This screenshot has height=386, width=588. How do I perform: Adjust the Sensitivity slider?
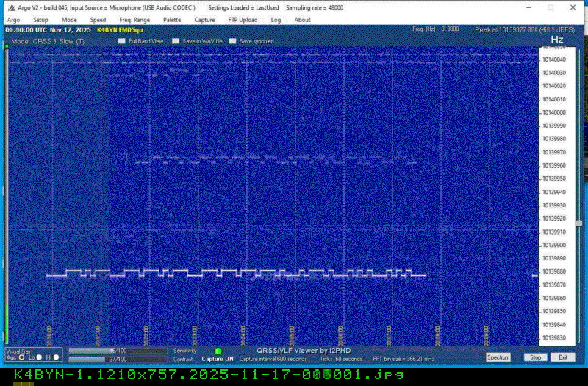tap(116, 351)
